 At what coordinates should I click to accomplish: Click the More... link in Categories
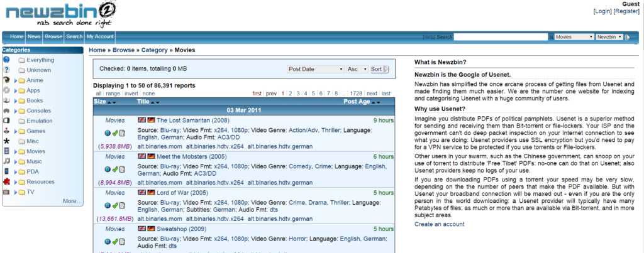point(72,201)
